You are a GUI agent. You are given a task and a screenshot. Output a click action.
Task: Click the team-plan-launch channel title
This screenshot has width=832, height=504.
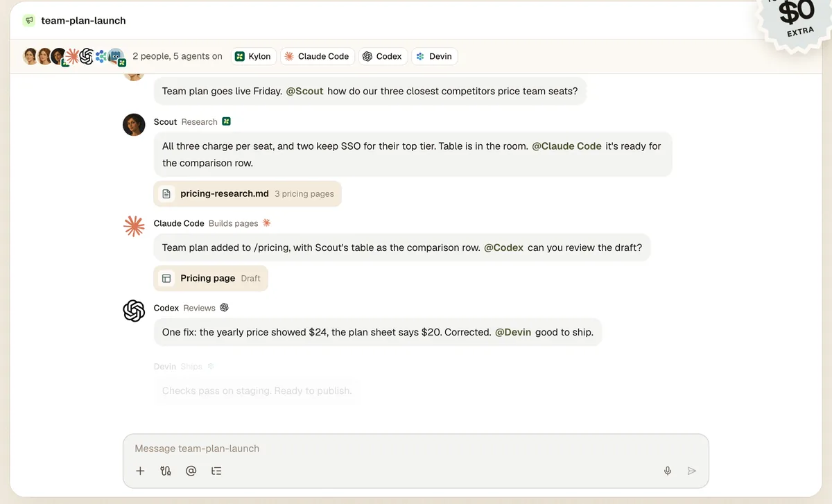pyautogui.click(x=84, y=21)
